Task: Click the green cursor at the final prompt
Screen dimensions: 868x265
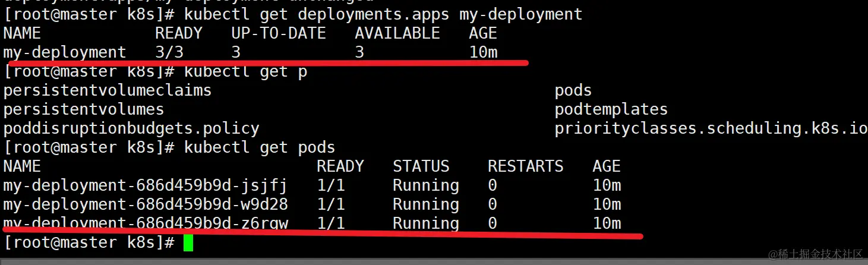Action: 188,242
